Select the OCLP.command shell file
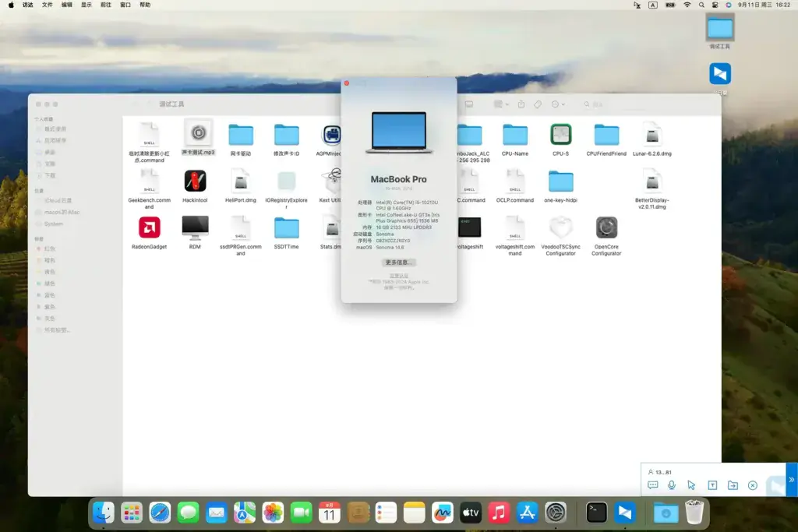Viewport: 798px width, 532px height. [x=515, y=181]
